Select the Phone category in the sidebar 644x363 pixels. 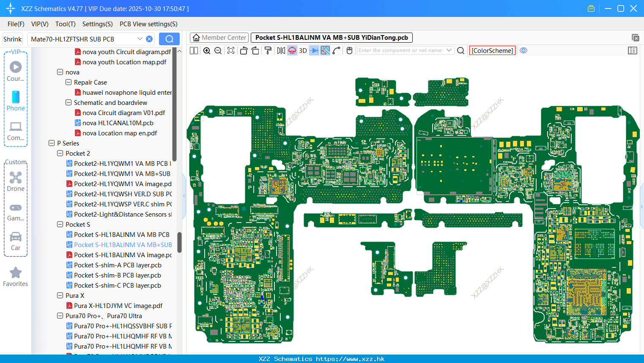click(16, 101)
